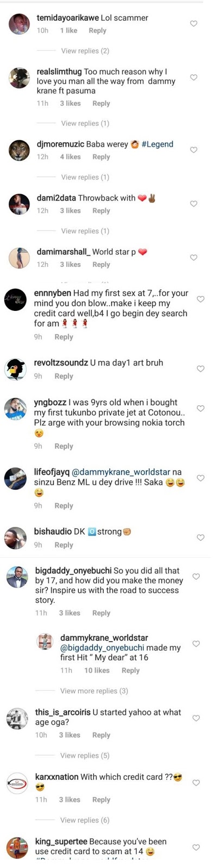Tap heart on realslimthug's comment

[x=193, y=78]
